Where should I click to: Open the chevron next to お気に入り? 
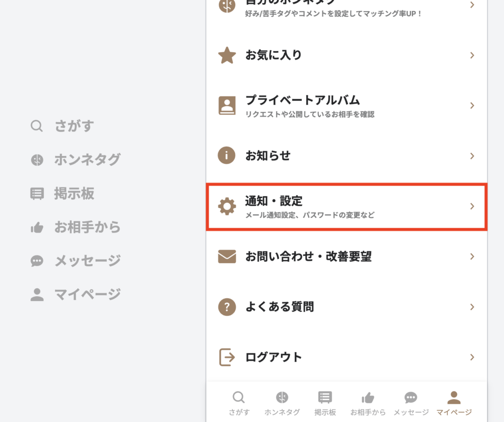pyautogui.click(x=472, y=55)
